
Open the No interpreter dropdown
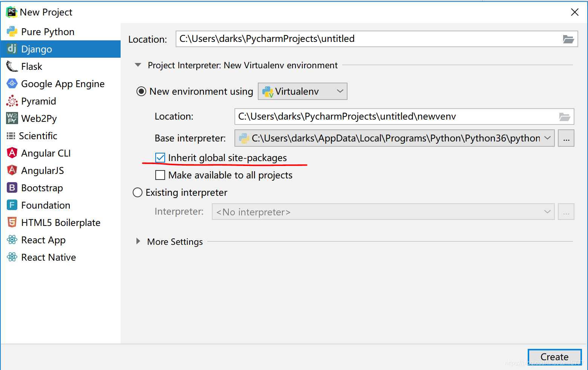(x=383, y=212)
